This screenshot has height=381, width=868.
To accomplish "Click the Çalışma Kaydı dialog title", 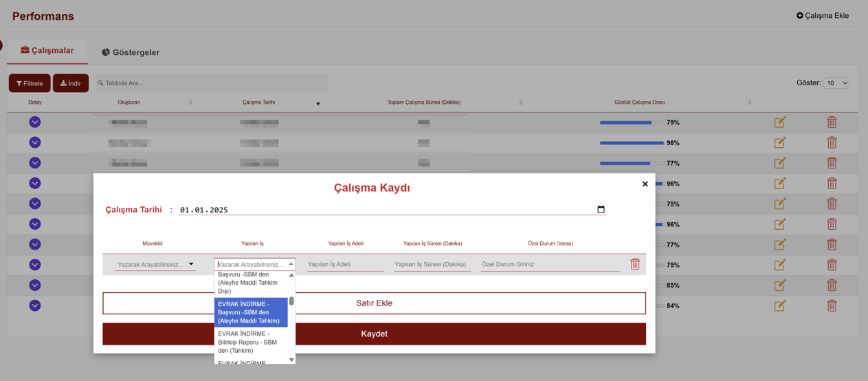I will tap(372, 188).
